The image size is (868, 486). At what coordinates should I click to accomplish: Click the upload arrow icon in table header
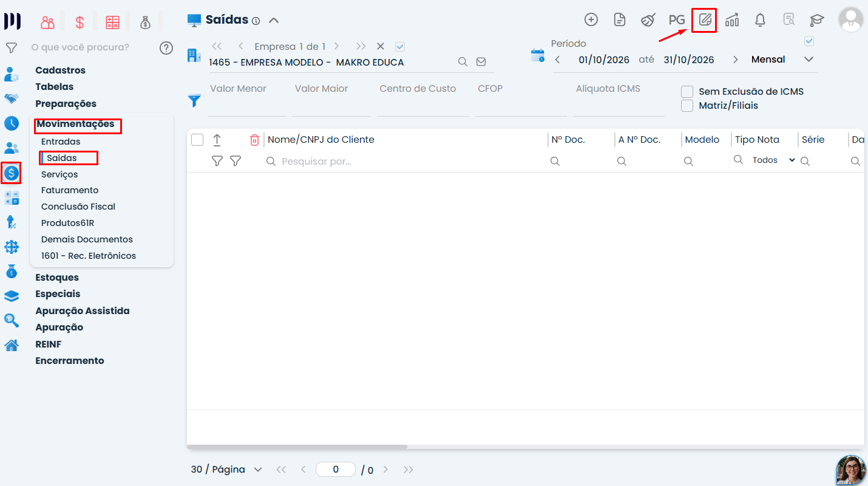point(217,140)
